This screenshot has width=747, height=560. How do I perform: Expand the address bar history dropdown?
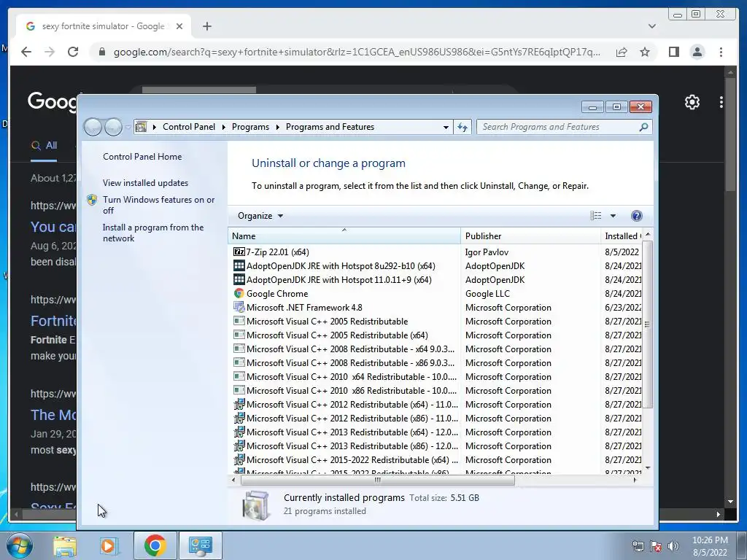pos(446,127)
